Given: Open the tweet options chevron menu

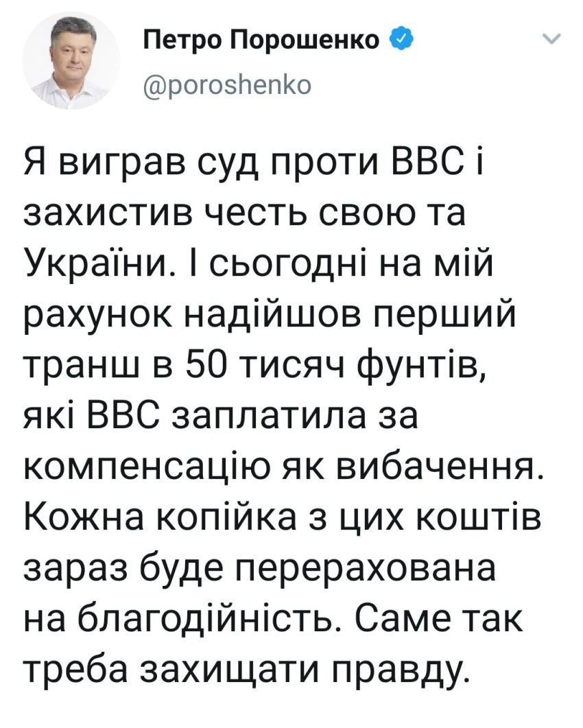Looking at the screenshot, I should (x=552, y=39).
